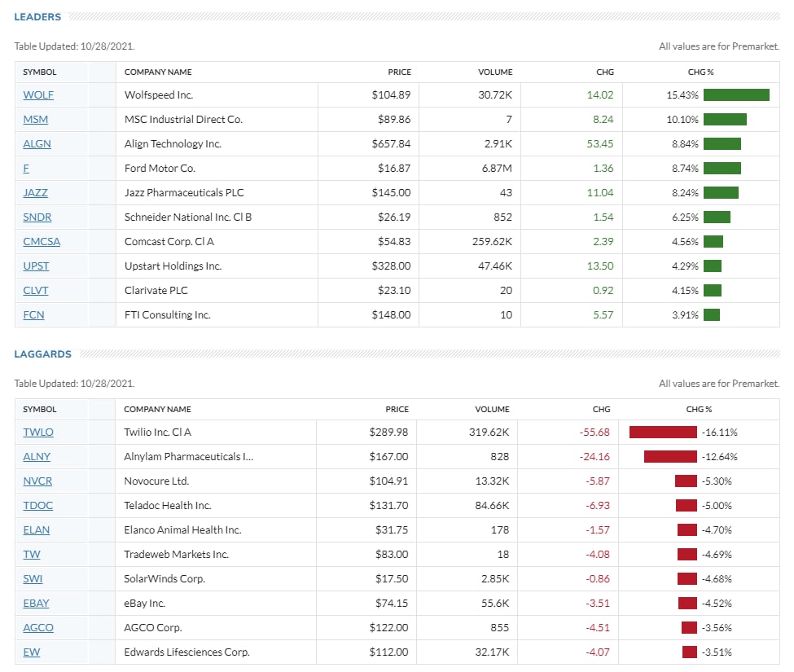This screenshot has height=672, width=794.
Task: Click Twilio Inc. Cl A name
Action: pos(157,433)
